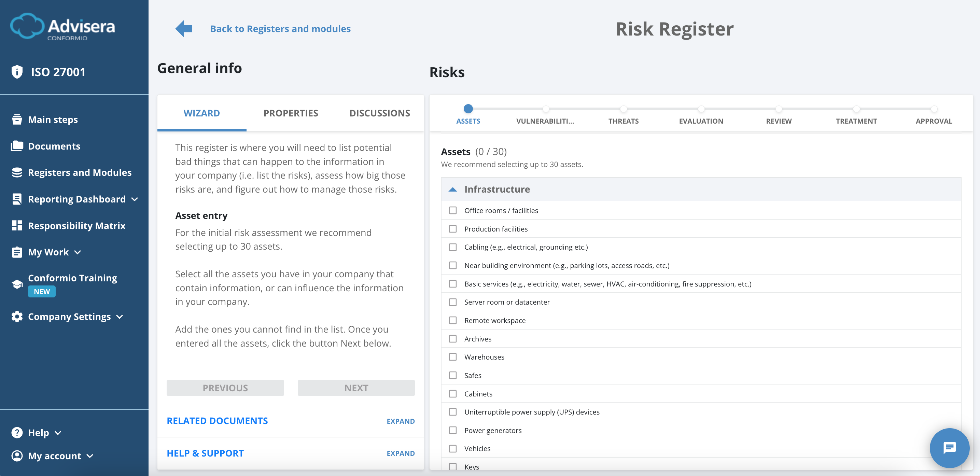Open the chat bubble support icon
Screen dimensions: 980x476
pos(949,448)
